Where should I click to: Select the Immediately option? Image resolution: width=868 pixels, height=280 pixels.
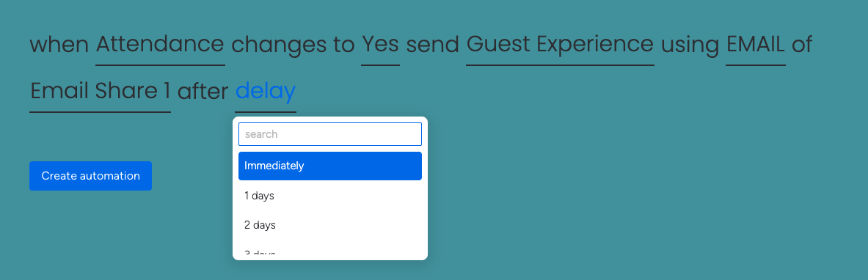pos(330,166)
